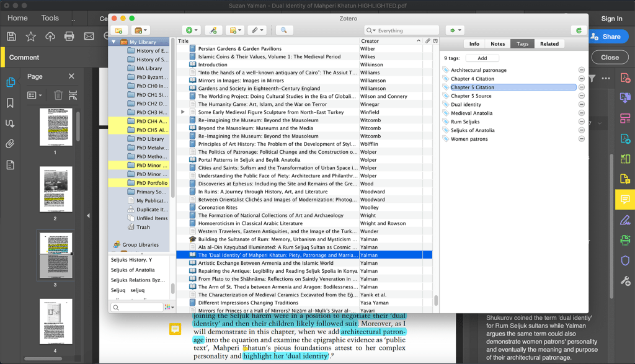Collapse the Acrobat left navigation pane arrow
Viewport: 635px width, 364px height.
[87, 215]
